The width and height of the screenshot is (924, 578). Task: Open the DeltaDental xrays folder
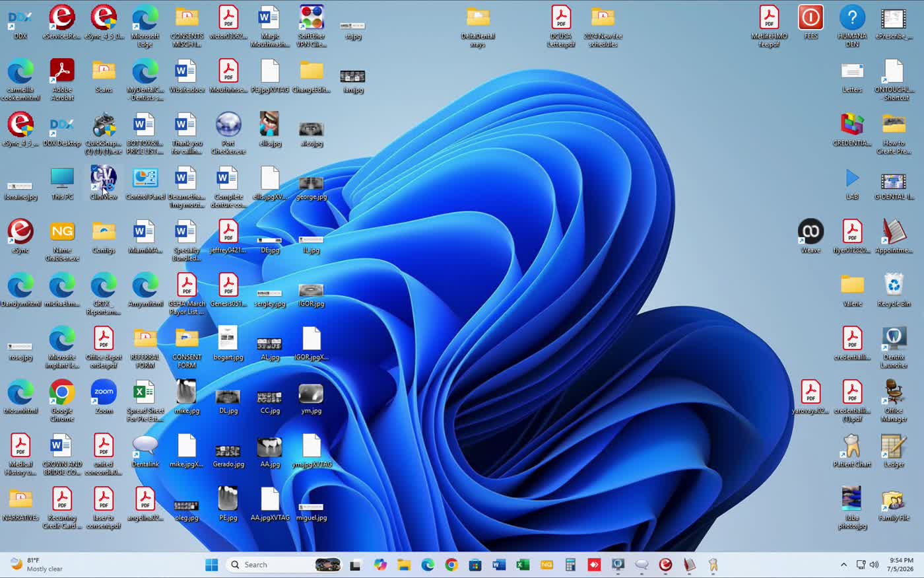click(478, 26)
